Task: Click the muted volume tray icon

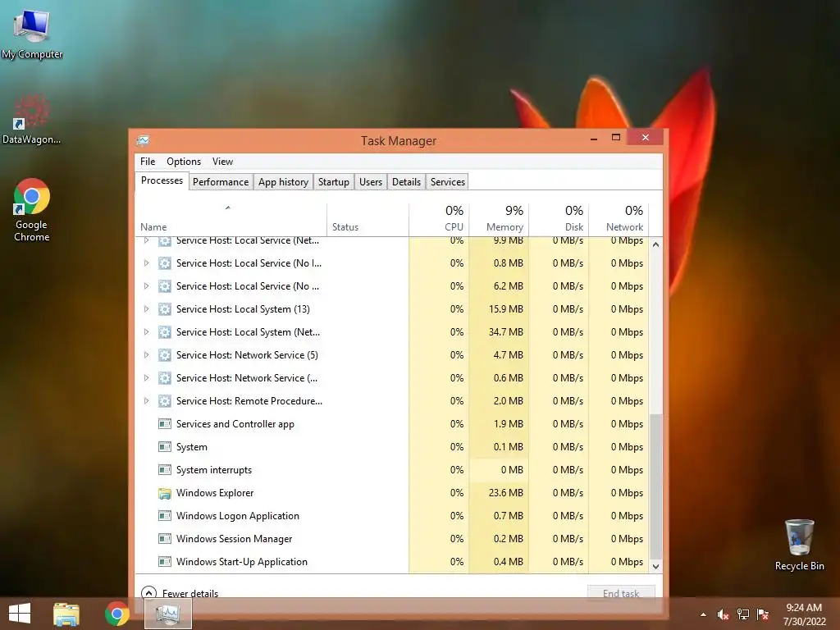Action: pos(723,614)
